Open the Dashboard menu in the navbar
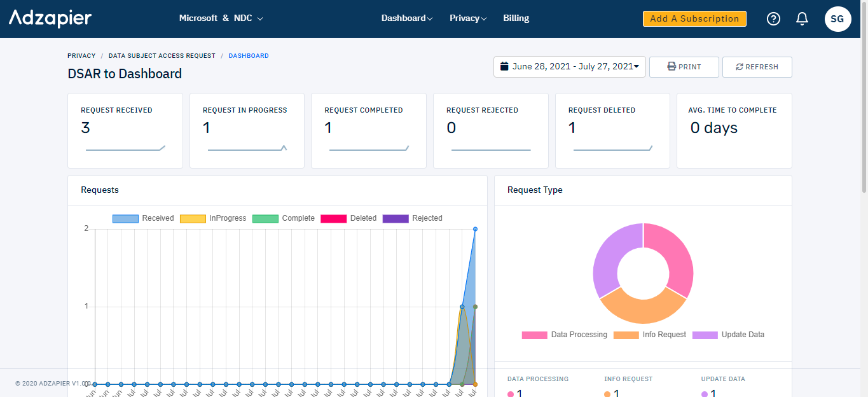The image size is (868, 397). click(406, 18)
